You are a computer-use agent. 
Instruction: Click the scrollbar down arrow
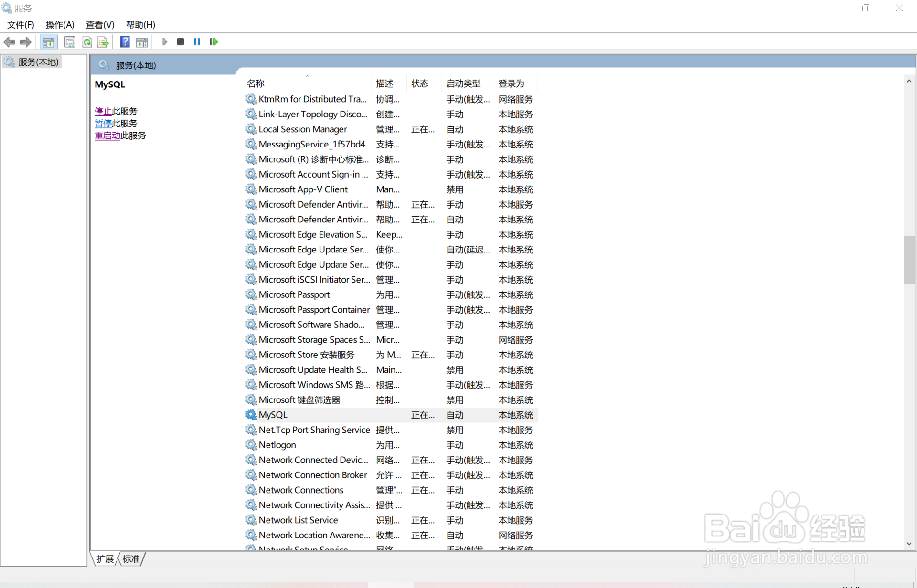pyautogui.click(x=909, y=544)
